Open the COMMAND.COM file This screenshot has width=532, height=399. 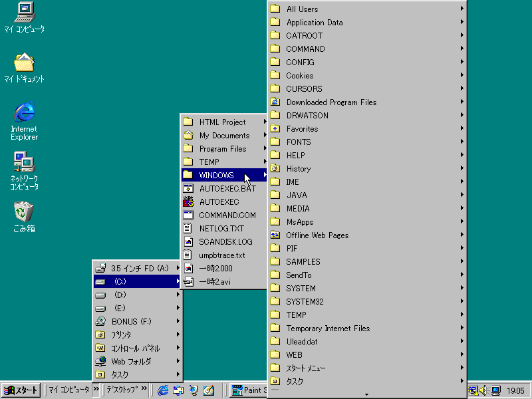tap(224, 215)
